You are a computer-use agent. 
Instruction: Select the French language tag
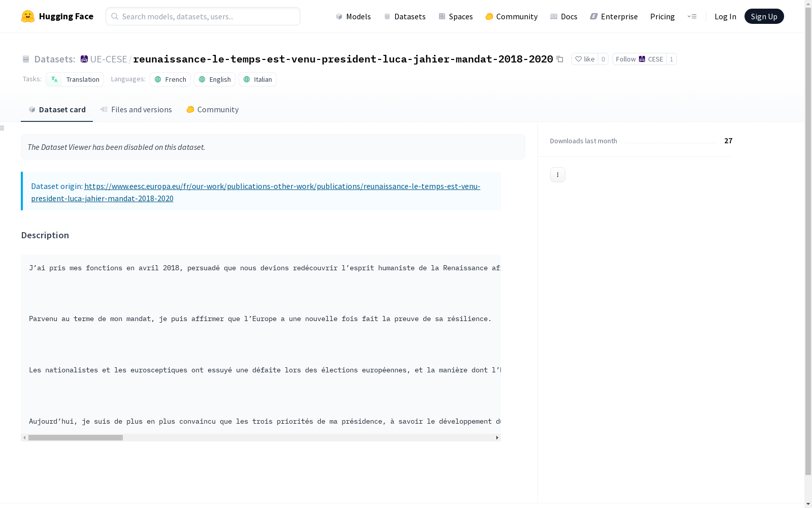[170, 79]
